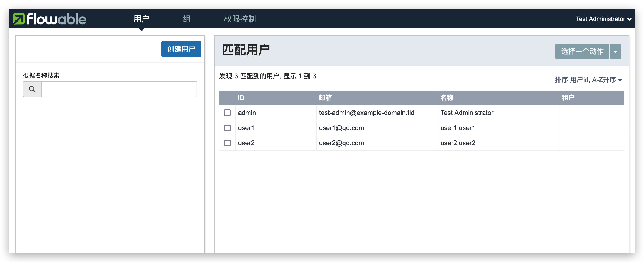The width and height of the screenshot is (644, 262).
Task: Go to the 权限控制 tab
Action: pyautogui.click(x=240, y=19)
